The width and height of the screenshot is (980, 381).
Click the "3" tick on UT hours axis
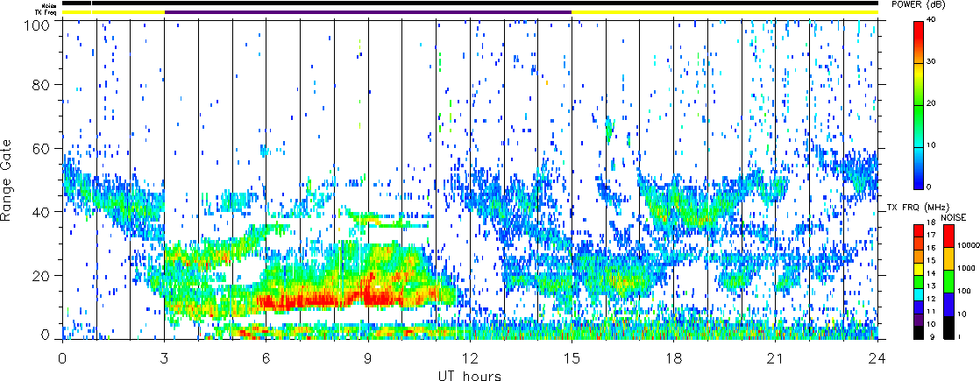[164, 358]
